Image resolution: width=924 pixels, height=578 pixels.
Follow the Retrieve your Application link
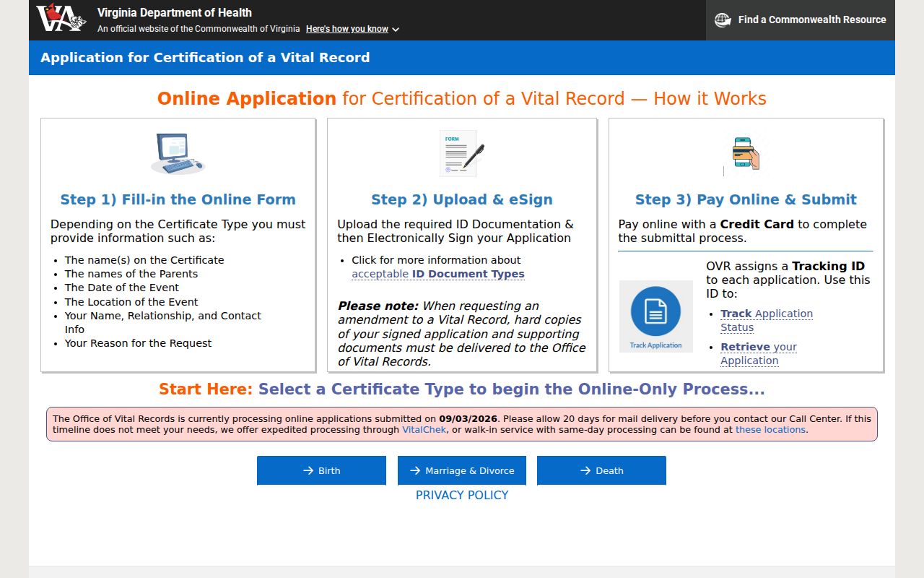pyautogui.click(x=759, y=353)
